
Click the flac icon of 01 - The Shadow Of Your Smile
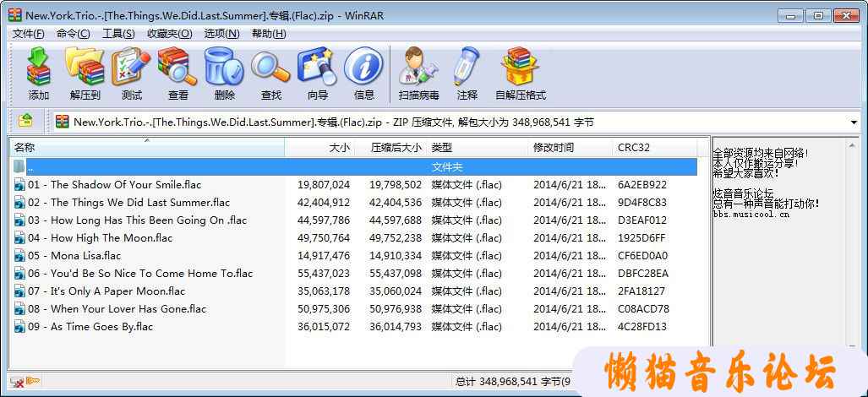(19, 185)
